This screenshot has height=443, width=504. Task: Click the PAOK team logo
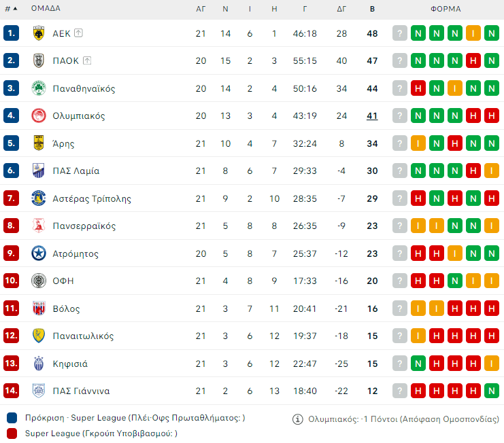click(39, 60)
